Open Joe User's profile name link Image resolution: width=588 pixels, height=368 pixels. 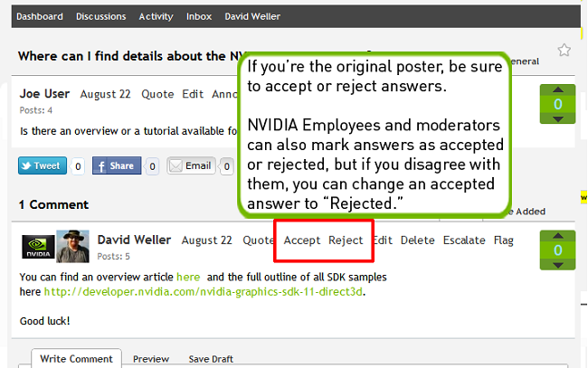pyautogui.click(x=44, y=93)
